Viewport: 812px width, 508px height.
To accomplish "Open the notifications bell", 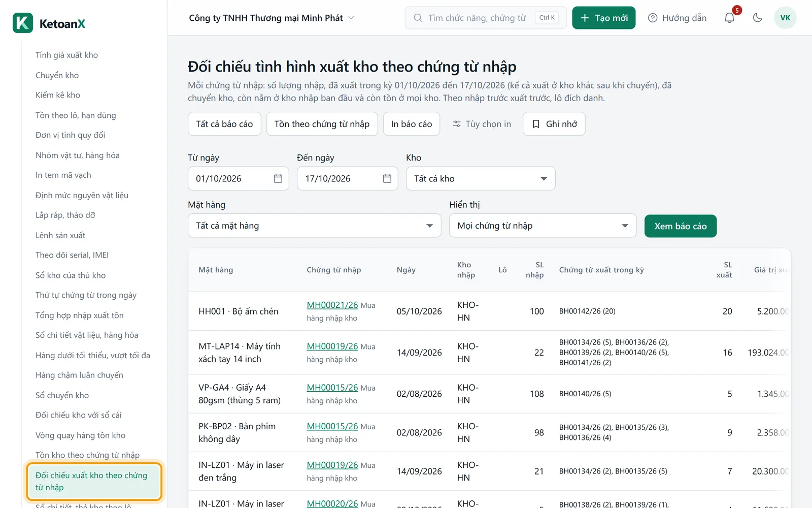I will 729,18.
